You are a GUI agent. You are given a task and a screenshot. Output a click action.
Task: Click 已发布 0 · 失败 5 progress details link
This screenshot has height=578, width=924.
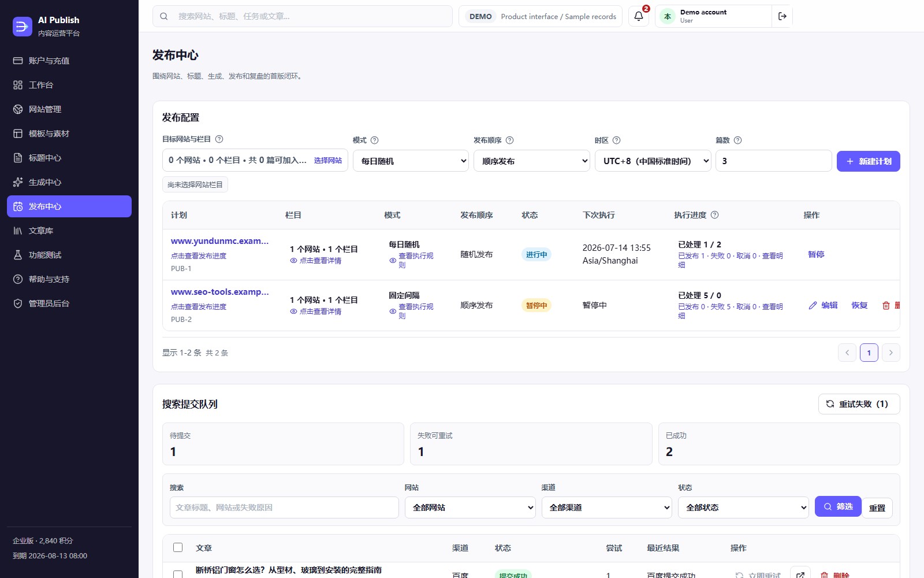[x=731, y=311]
